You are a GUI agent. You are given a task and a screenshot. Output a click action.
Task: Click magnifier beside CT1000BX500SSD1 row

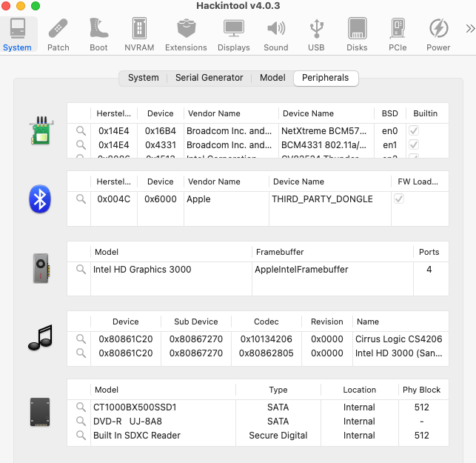tap(81, 407)
